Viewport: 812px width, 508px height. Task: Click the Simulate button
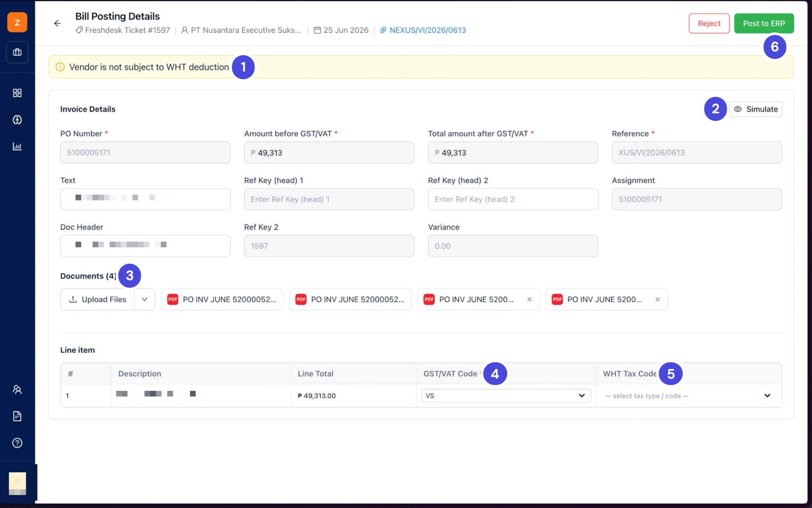pyautogui.click(x=756, y=109)
